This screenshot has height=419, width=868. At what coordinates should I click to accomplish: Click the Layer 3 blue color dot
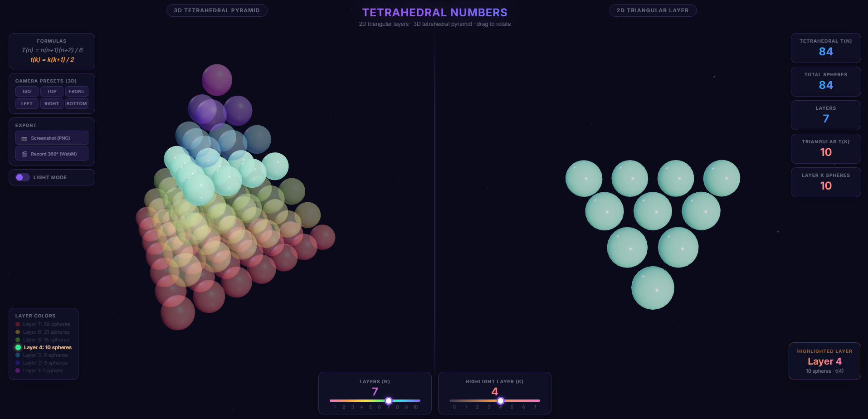pyautogui.click(x=18, y=355)
